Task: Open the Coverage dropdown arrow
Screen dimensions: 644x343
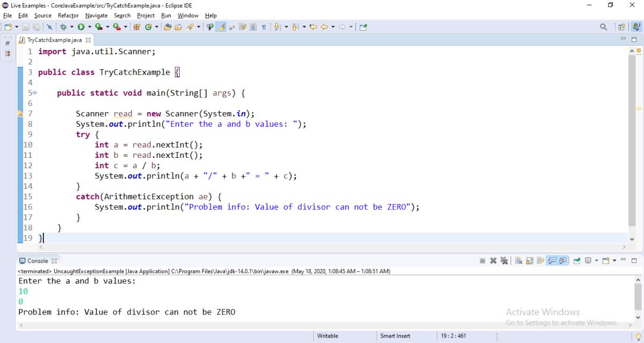Action: point(107,26)
